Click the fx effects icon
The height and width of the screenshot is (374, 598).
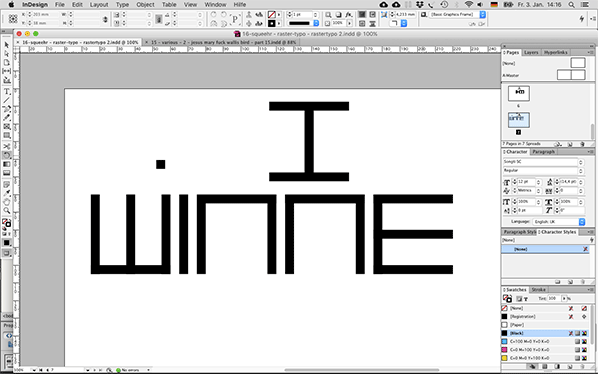pos(349,14)
